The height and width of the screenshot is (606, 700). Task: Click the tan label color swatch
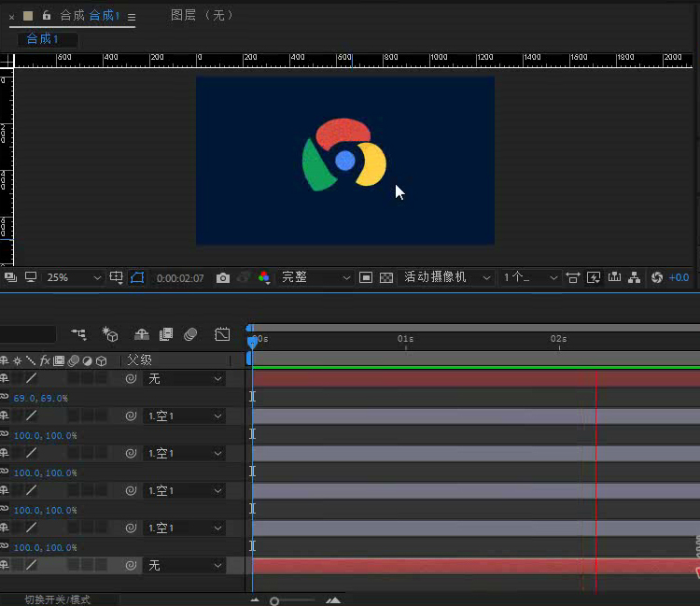(28, 16)
